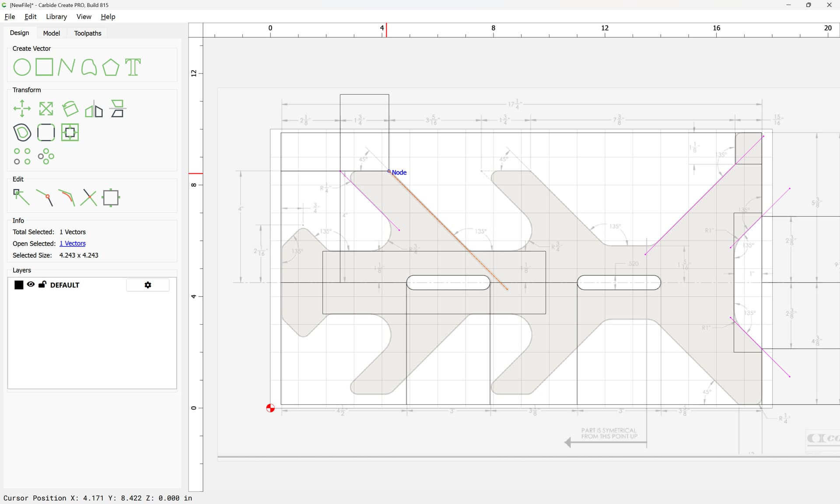Image resolution: width=840 pixels, height=504 pixels.
Task: Click Total Selected '1 Vectors' text
Action: tap(73, 232)
